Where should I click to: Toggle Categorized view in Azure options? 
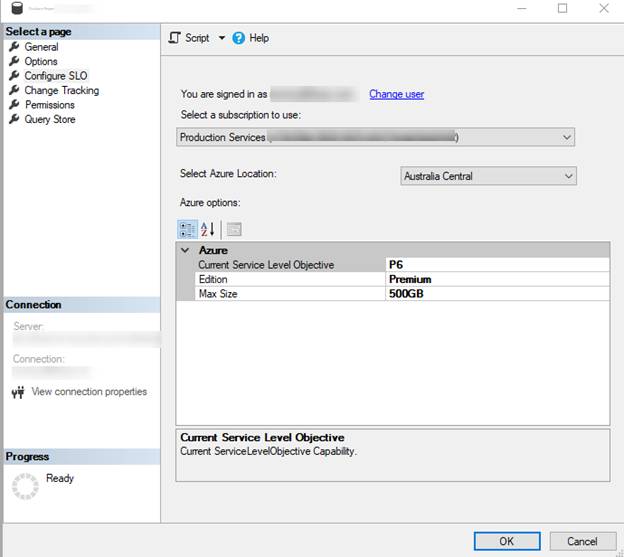coord(187,229)
